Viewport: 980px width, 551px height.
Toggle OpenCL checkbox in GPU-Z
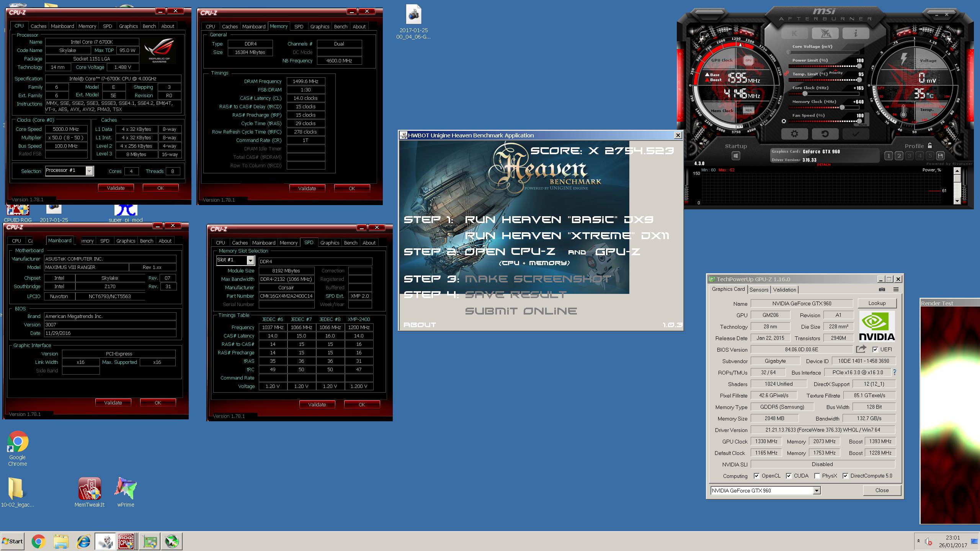pyautogui.click(x=756, y=476)
